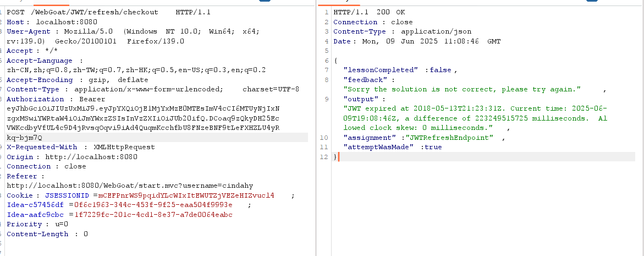Click the Content-Type header in request
This screenshot has width=644, height=256.
32,89
